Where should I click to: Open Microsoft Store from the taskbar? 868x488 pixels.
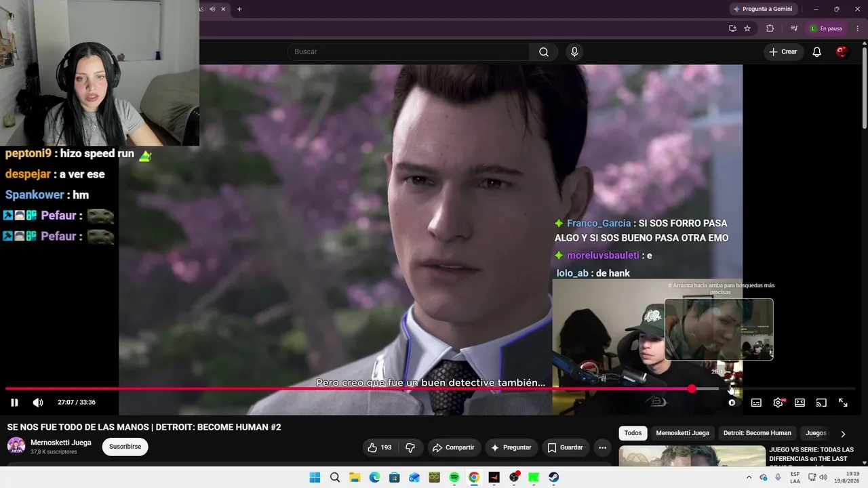pos(394,477)
